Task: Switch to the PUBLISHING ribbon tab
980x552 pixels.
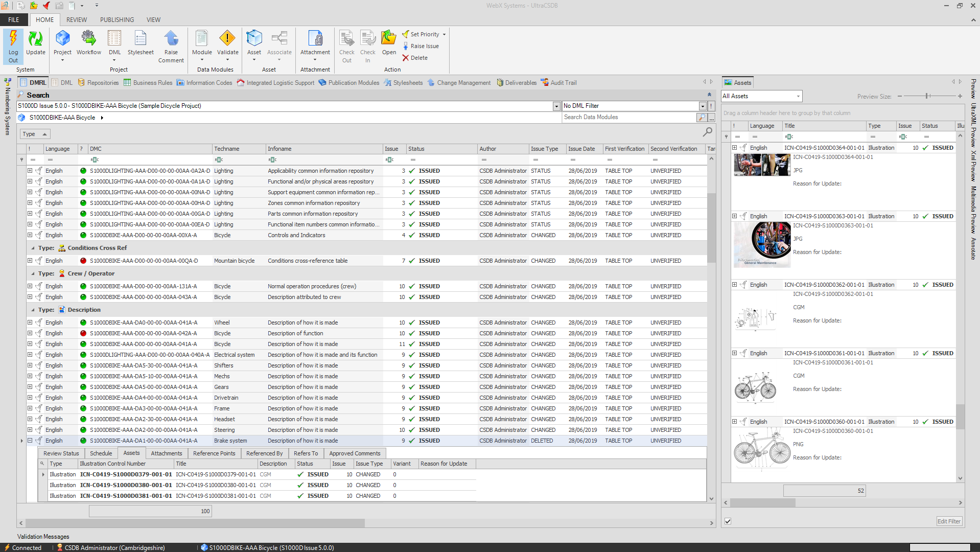Action: (117, 20)
